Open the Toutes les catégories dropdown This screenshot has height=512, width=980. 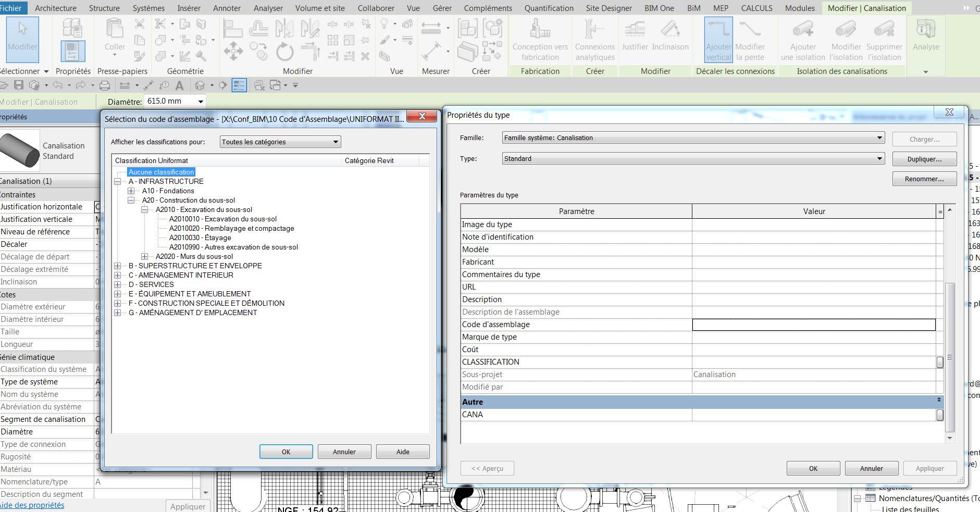[x=280, y=142]
